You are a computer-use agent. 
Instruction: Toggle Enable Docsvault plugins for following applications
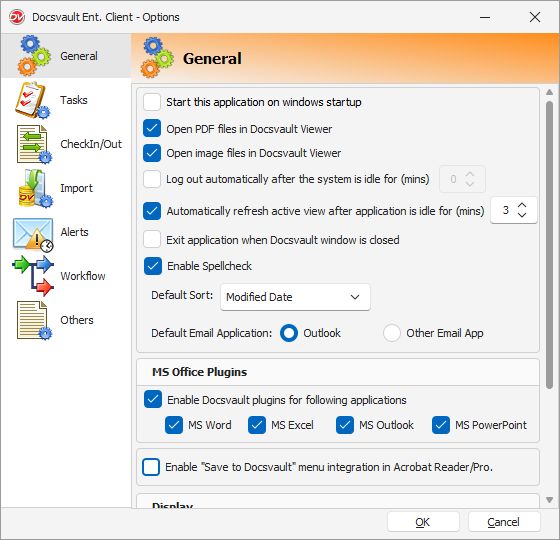click(x=153, y=399)
